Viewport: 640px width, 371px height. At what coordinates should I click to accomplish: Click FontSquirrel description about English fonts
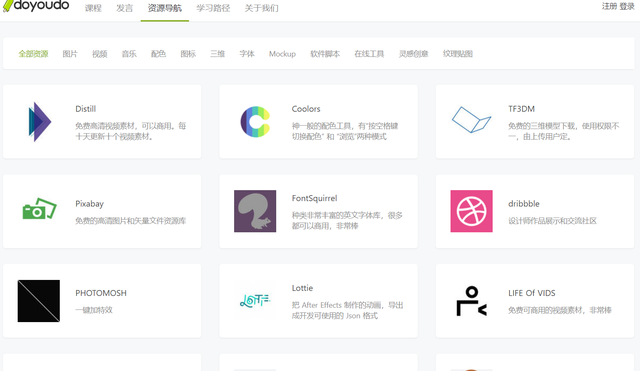[x=347, y=220]
